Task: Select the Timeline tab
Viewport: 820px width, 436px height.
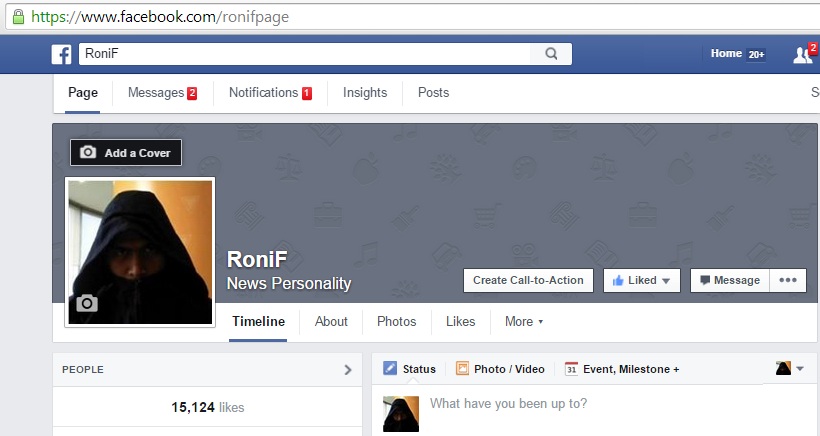Action: [x=258, y=322]
